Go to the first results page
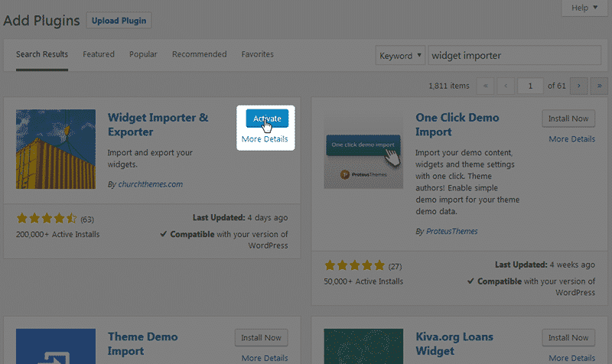The image size is (612, 364). coord(485,86)
